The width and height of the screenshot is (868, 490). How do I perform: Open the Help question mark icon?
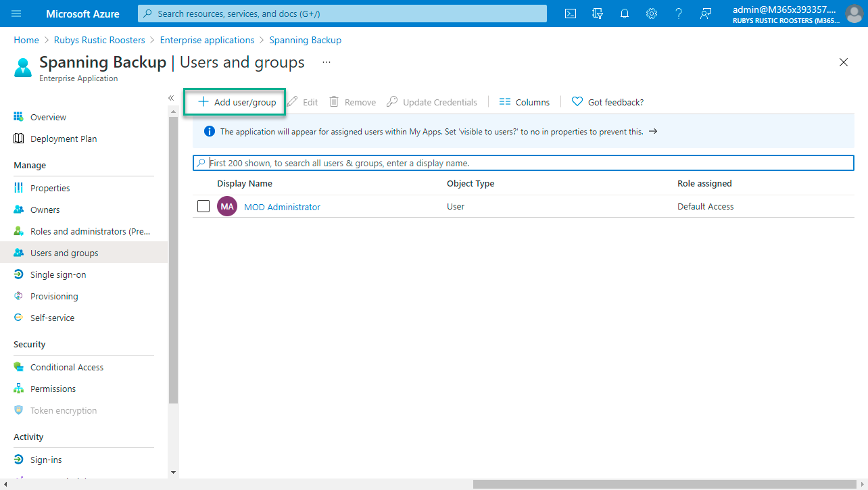point(679,14)
